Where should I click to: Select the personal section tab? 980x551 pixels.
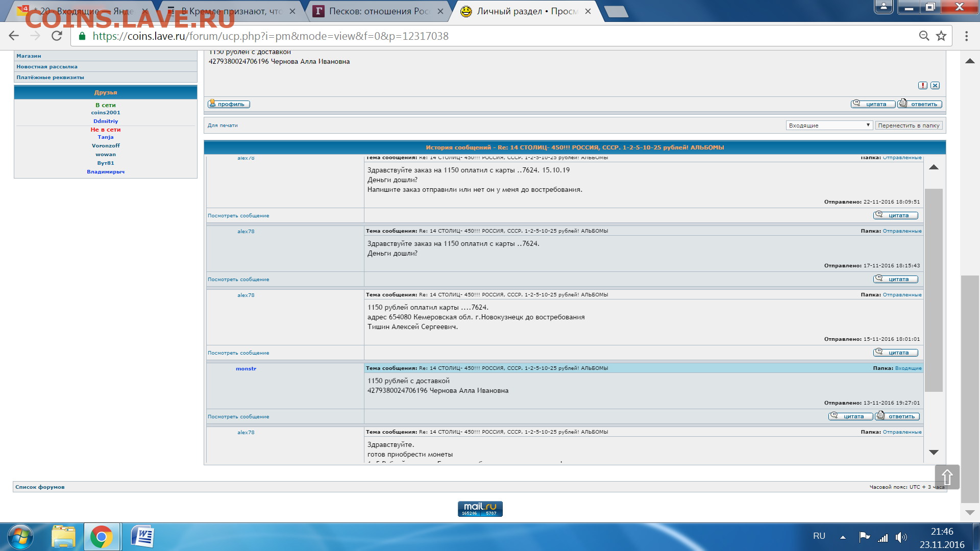(526, 11)
